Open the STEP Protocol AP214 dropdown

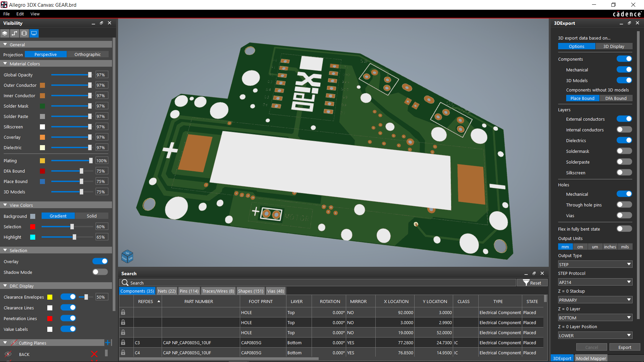click(595, 282)
